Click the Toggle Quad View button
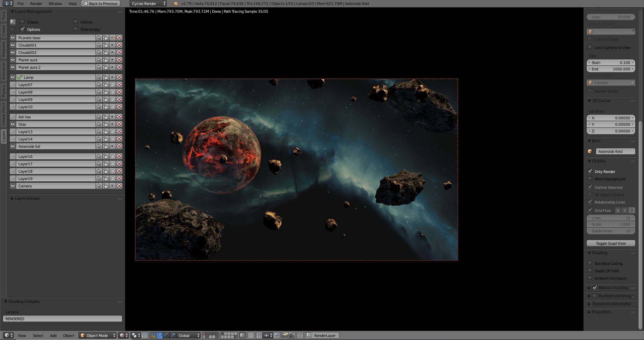The height and width of the screenshot is (340, 644). coord(610,243)
